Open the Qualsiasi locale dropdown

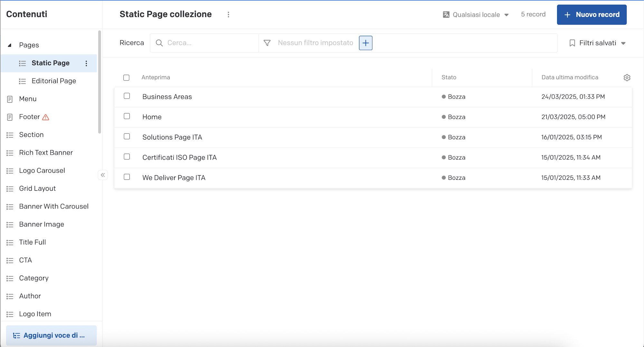pos(476,14)
